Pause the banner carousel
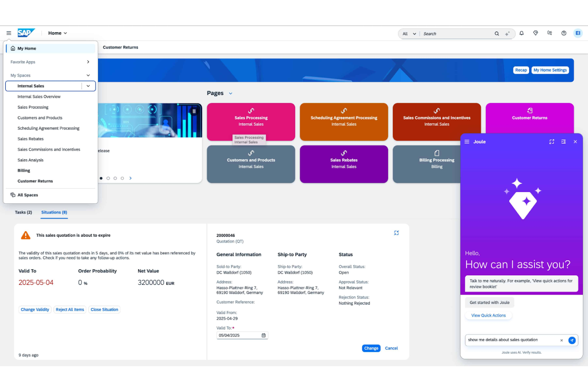Screen dimensions: 588x392 pos(194,111)
